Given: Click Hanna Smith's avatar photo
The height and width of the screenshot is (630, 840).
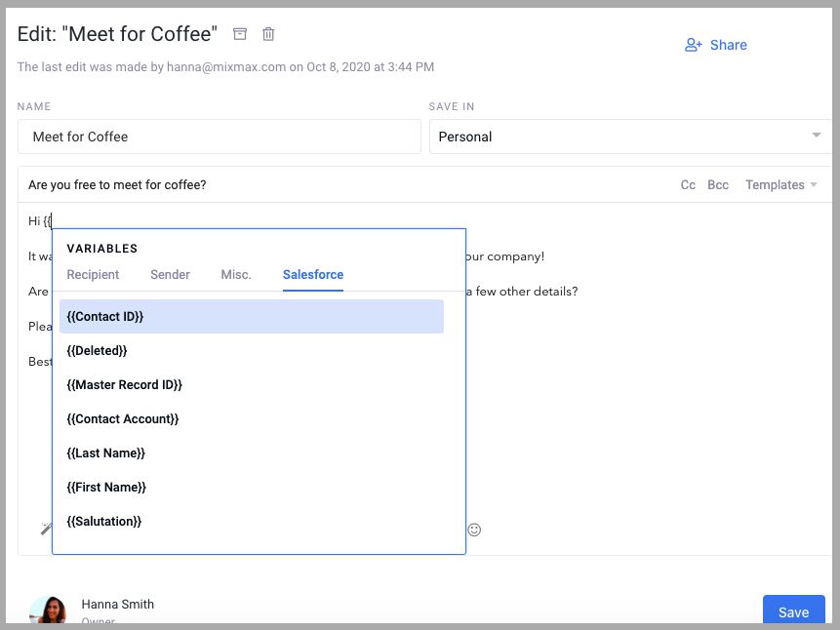Looking at the screenshot, I should click(x=48, y=610).
